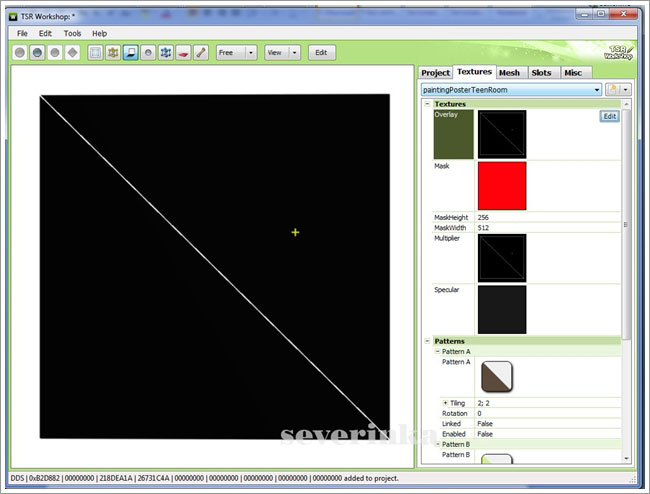The height and width of the screenshot is (494, 650).
Task: Collapse the Pattern B group
Action: click(x=437, y=444)
